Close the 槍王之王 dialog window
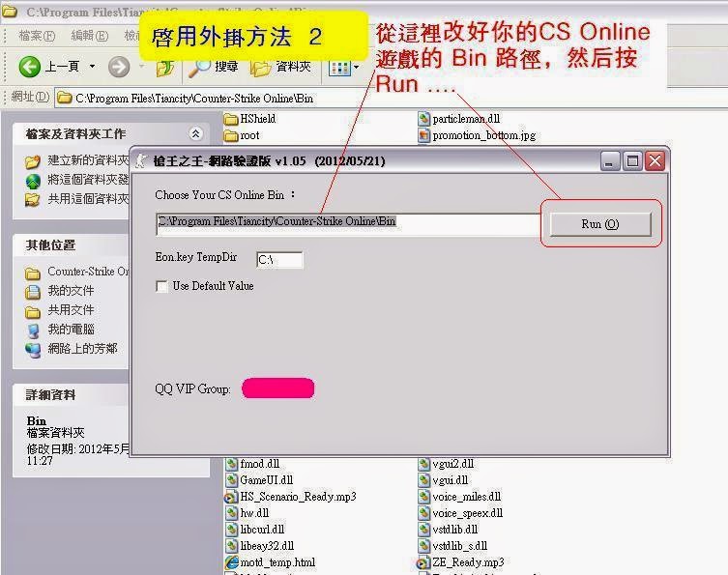 tap(655, 161)
